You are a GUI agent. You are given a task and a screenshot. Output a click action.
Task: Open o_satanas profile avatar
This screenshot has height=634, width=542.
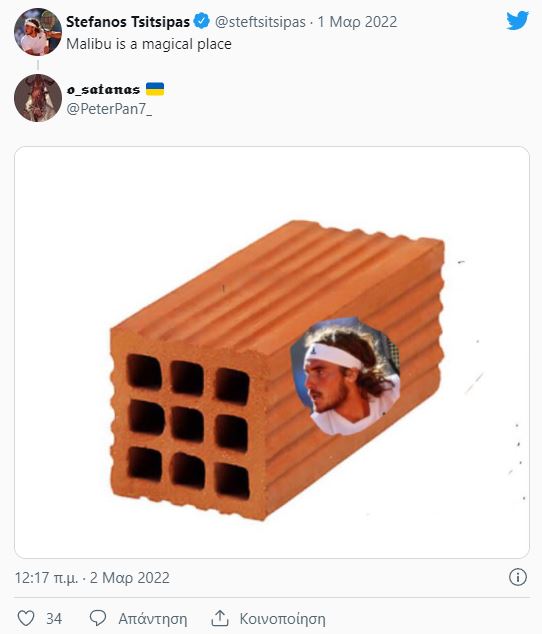(38, 98)
